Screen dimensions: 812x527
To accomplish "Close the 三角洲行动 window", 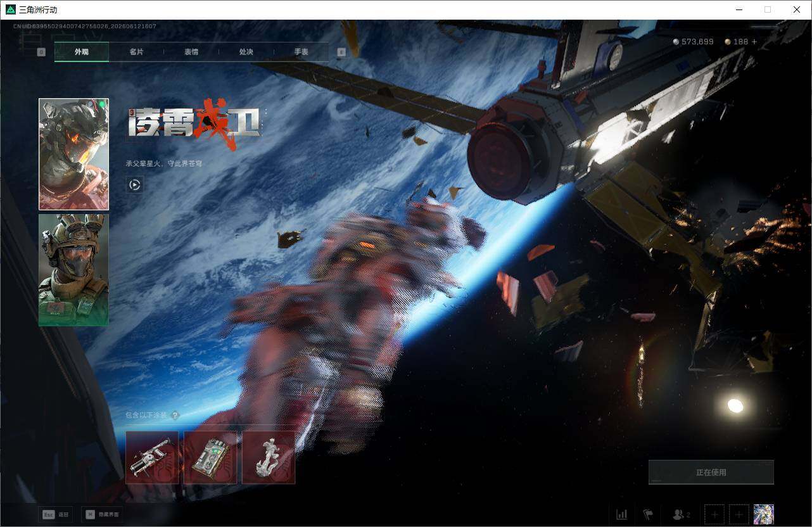I will pyautogui.click(x=797, y=10).
